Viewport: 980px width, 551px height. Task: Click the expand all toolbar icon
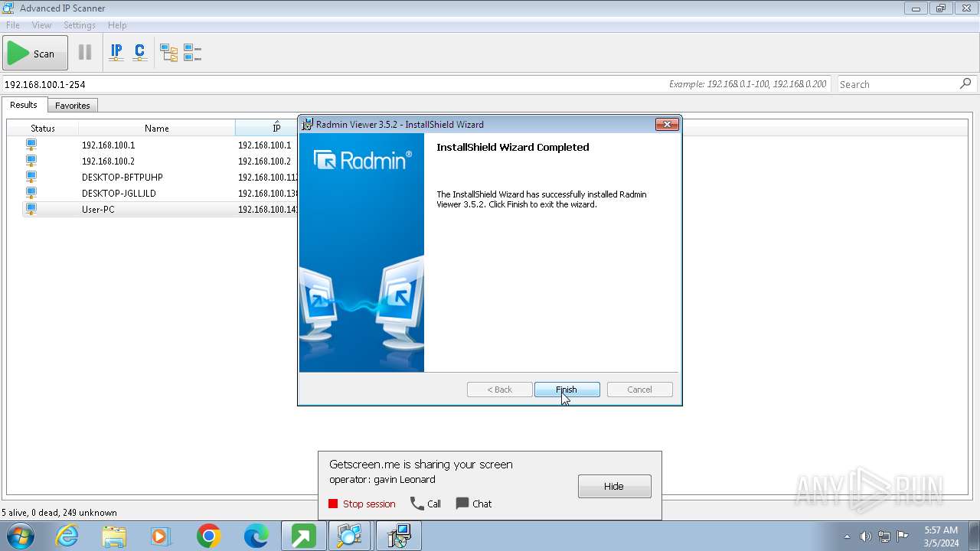[x=168, y=53]
